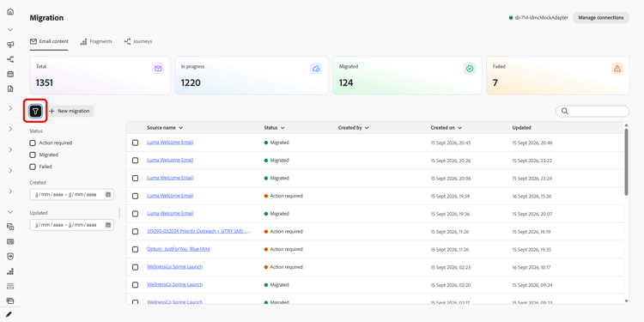
Task: Click the Created date range field
Action: pyautogui.click(x=71, y=194)
